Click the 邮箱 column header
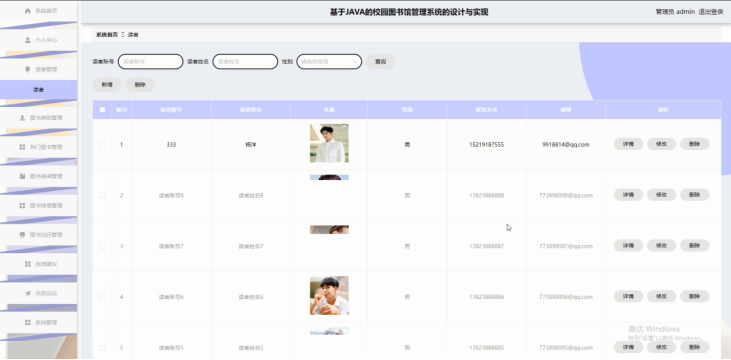Screen dimensions: 731x360 click(565, 110)
